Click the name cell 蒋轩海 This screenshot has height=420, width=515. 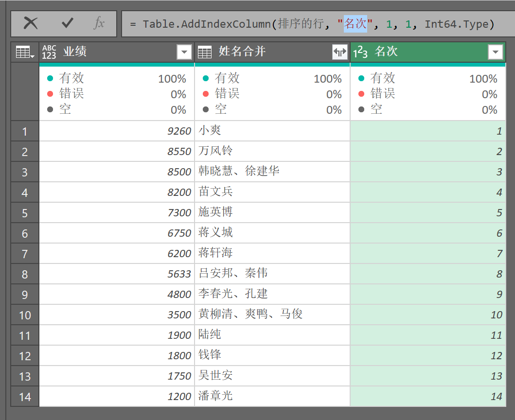point(272,254)
